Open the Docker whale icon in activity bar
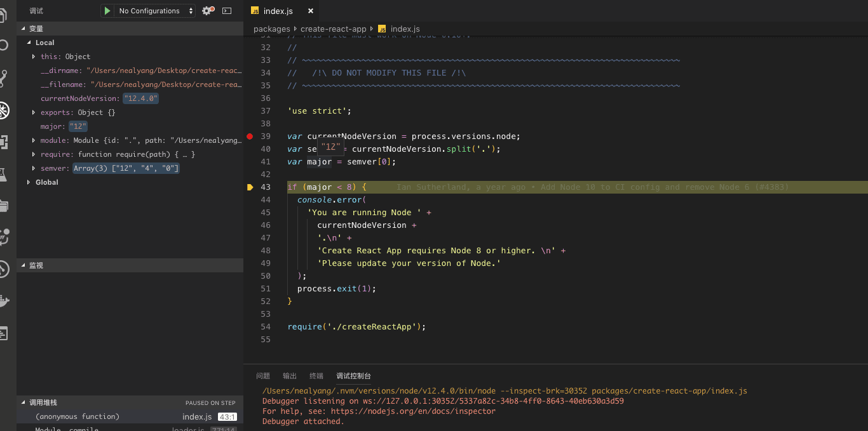Viewport: 868px width, 431px height. tap(4, 300)
